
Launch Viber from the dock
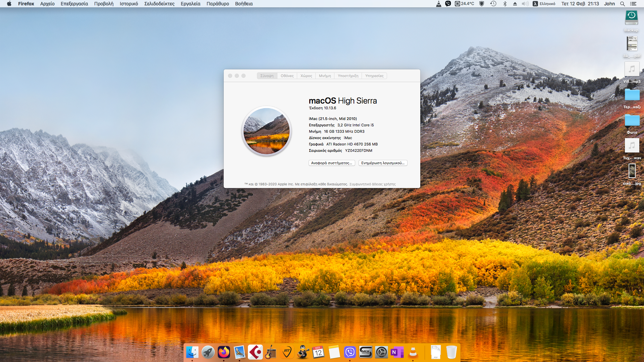coord(350,352)
